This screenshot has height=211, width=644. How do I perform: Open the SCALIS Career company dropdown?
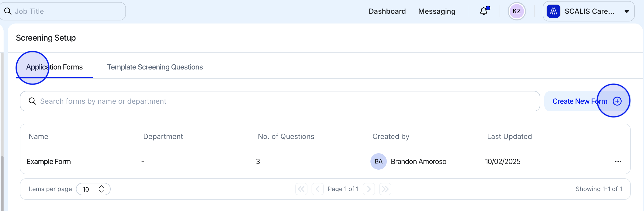pyautogui.click(x=627, y=11)
